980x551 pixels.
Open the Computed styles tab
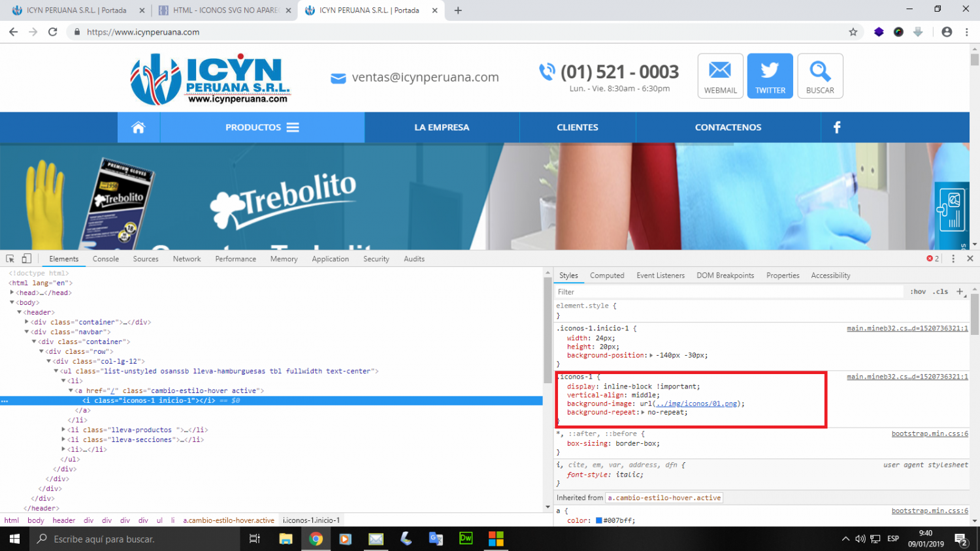click(x=607, y=275)
